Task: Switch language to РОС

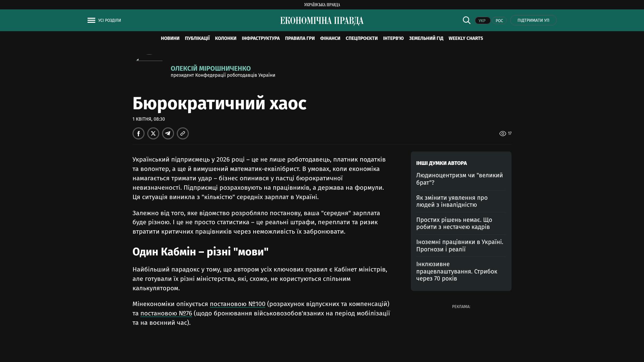Action: [499, 21]
